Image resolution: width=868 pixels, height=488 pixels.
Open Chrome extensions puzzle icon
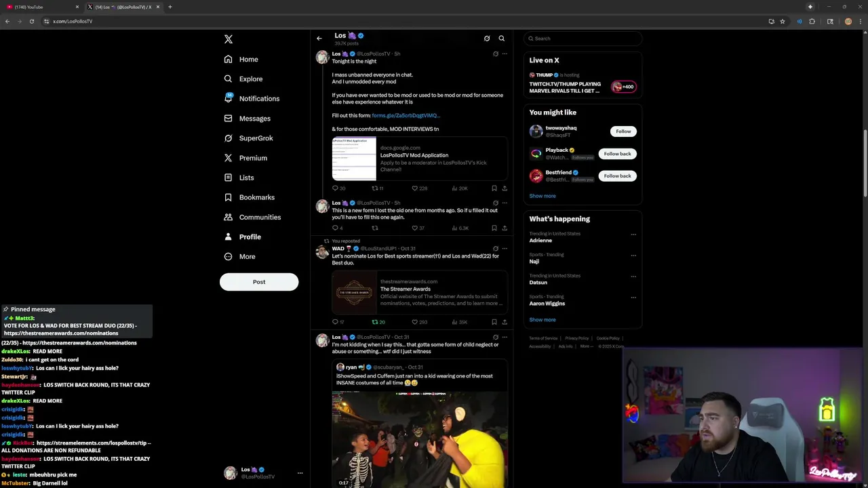click(x=812, y=21)
